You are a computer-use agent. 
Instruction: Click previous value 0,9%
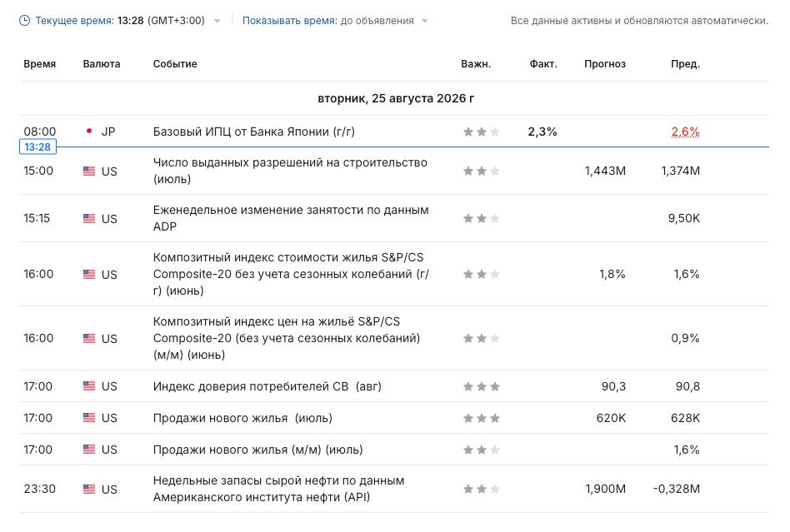[x=685, y=338]
